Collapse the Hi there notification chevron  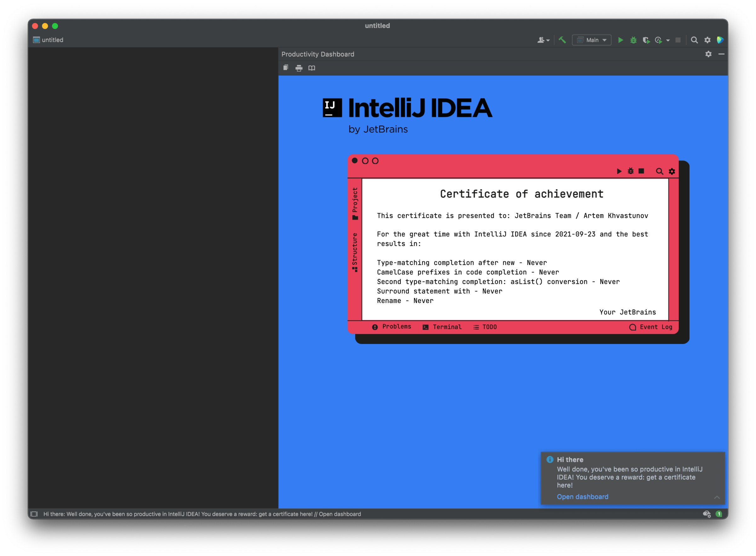(x=717, y=497)
